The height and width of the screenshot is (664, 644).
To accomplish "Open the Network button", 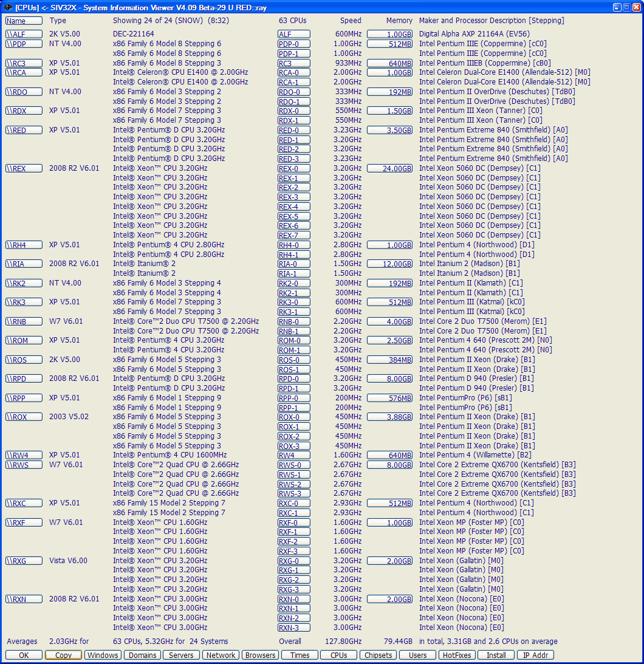I will pos(221,655).
